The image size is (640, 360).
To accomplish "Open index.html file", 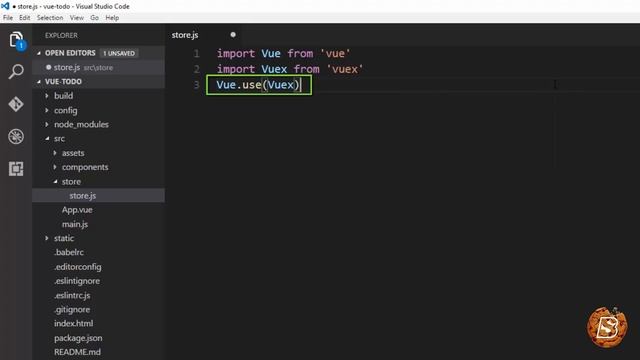I will tap(73, 323).
